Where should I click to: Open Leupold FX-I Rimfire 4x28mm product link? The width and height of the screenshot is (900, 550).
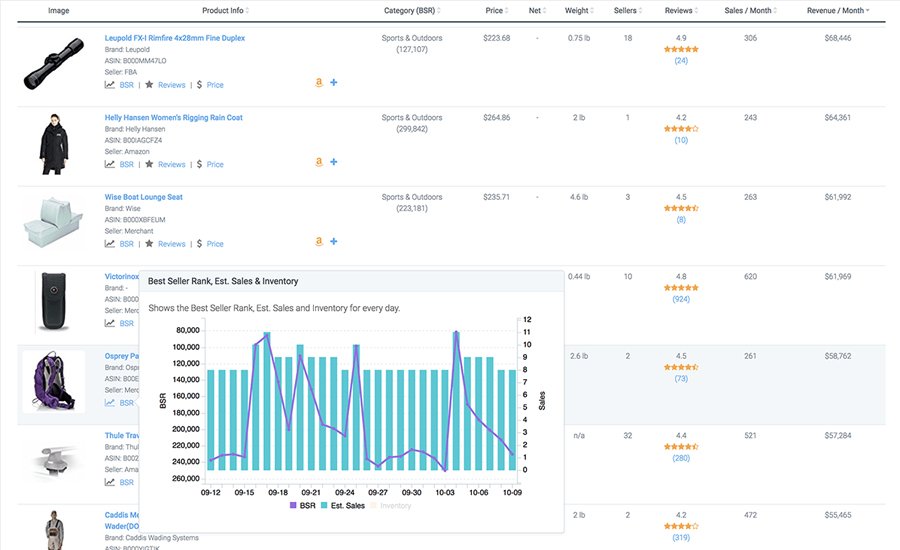[174, 38]
